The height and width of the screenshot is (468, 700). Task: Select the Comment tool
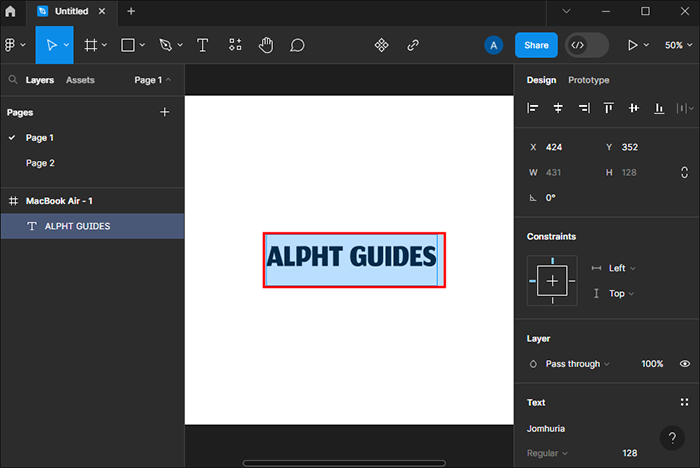[297, 45]
